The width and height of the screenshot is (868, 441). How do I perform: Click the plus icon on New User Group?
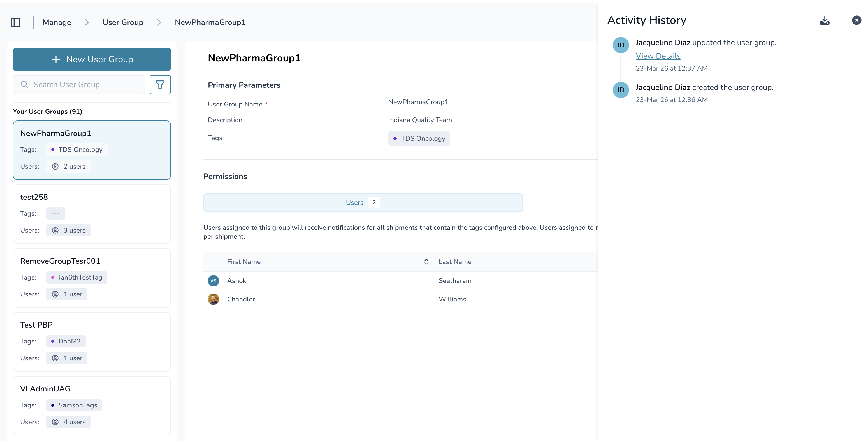click(x=56, y=59)
